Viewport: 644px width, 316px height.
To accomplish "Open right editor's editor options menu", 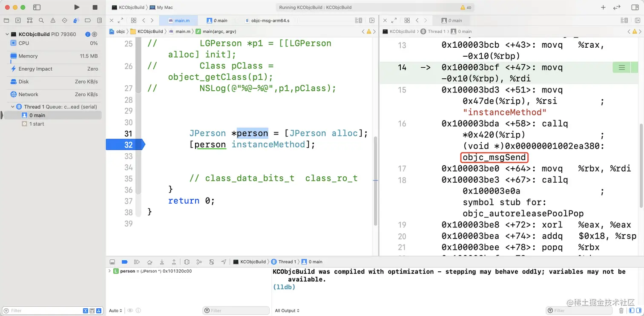I will (x=624, y=20).
